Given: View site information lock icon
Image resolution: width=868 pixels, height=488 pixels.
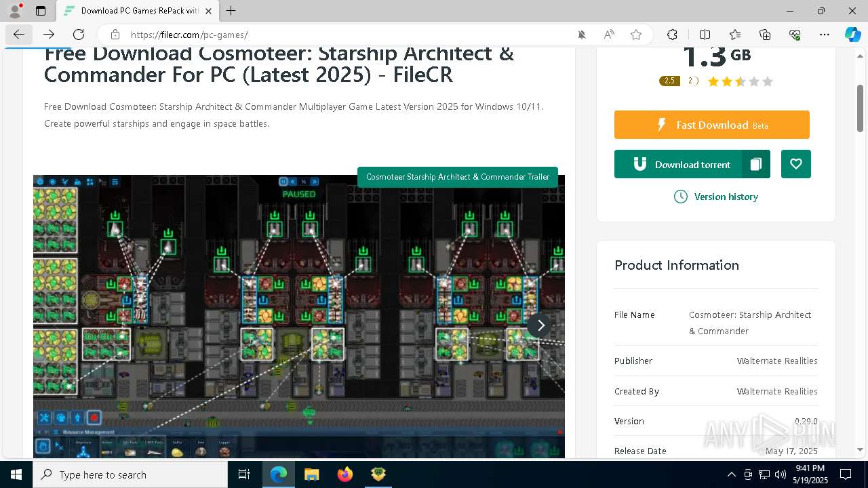Looking at the screenshot, I should (x=115, y=35).
